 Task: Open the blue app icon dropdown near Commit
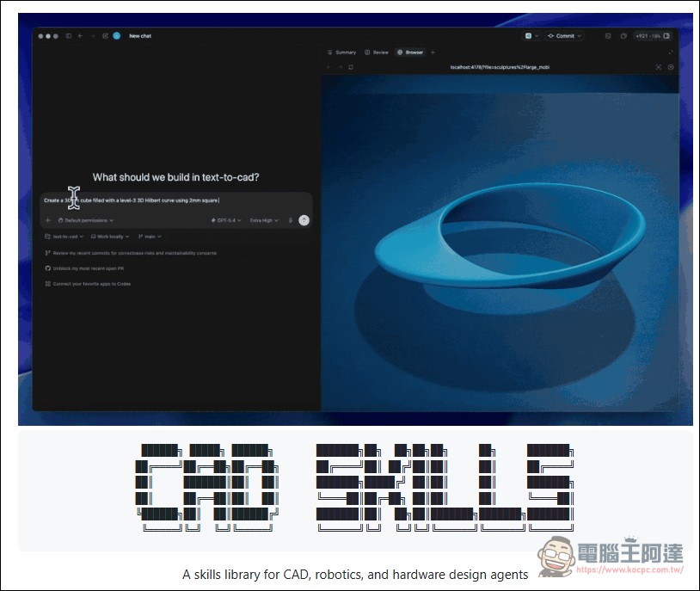pyautogui.click(x=531, y=36)
